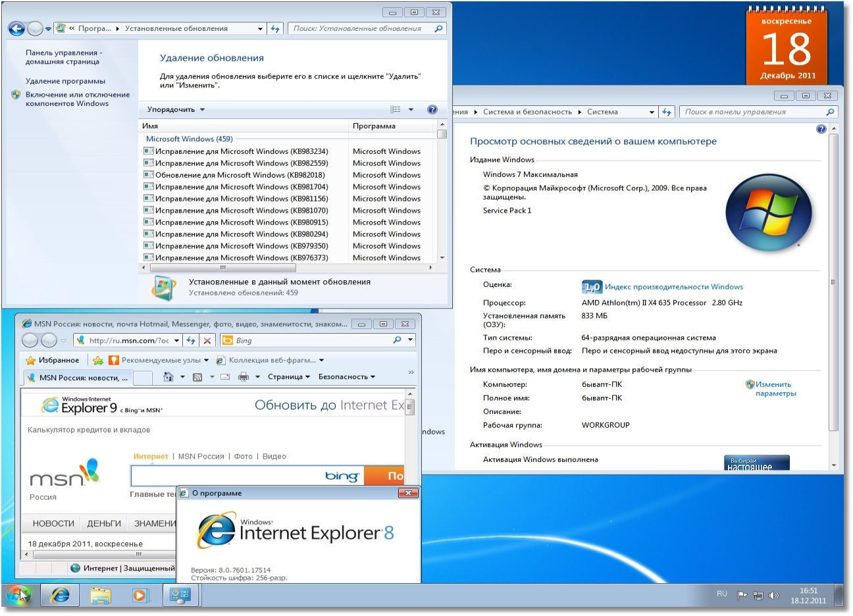Open the НОВОСТИ section on MSN
Viewport: 853px width, 616px height.
point(53,523)
